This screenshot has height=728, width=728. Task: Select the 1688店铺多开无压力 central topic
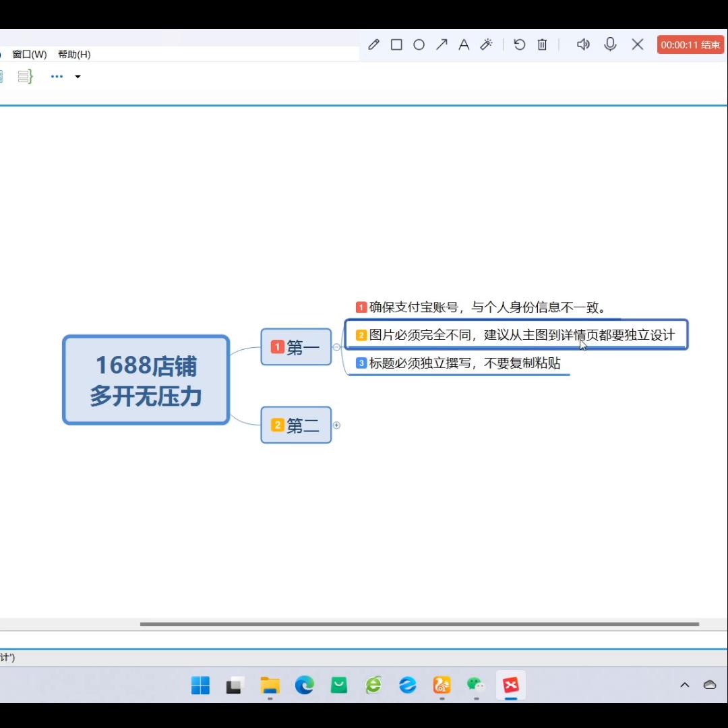pos(146,380)
